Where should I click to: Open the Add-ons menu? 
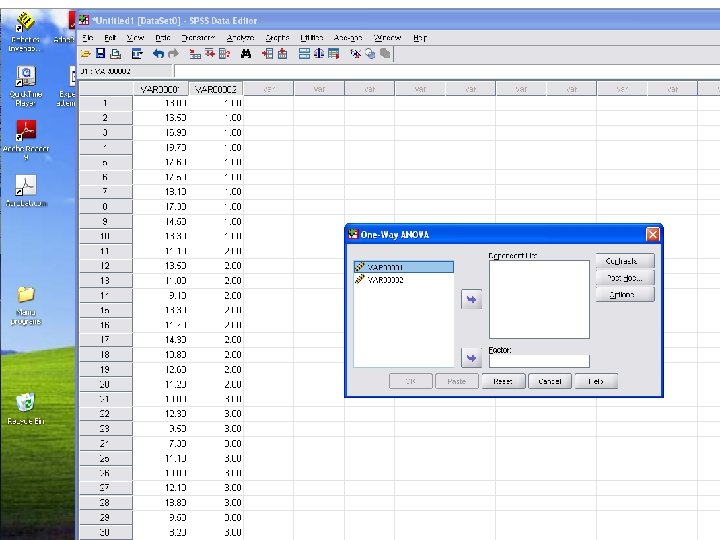click(x=348, y=38)
